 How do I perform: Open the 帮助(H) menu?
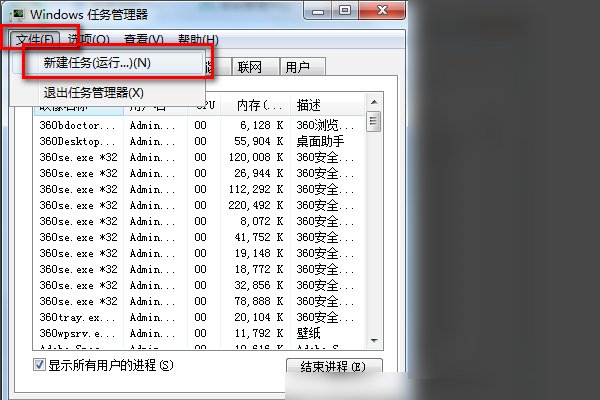tap(198, 39)
